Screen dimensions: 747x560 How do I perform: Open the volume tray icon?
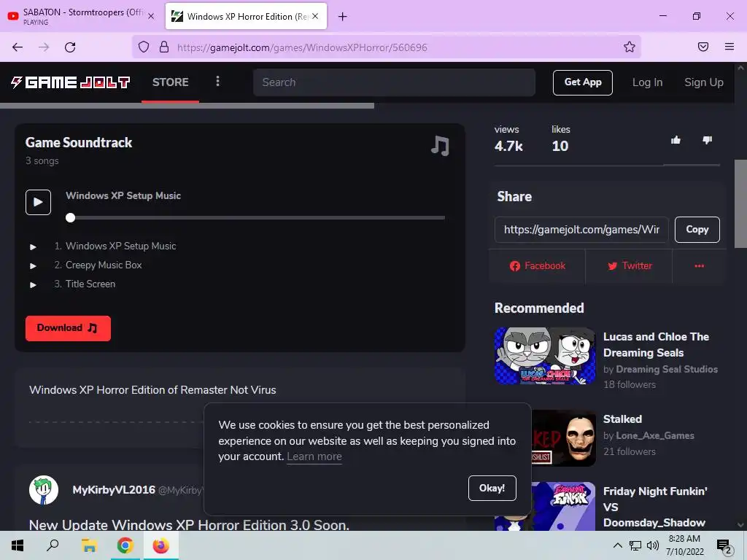pyautogui.click(x=652, y=545)
